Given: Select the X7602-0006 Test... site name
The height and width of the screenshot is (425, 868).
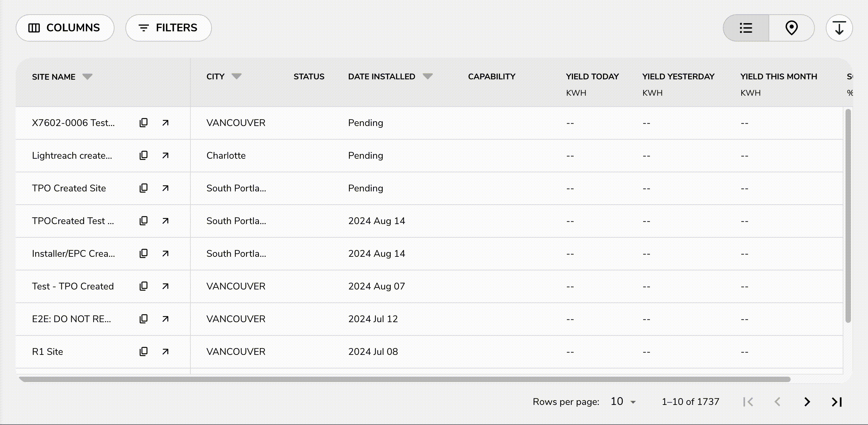Looking at the screenshot, I should [x=73, y=123].
